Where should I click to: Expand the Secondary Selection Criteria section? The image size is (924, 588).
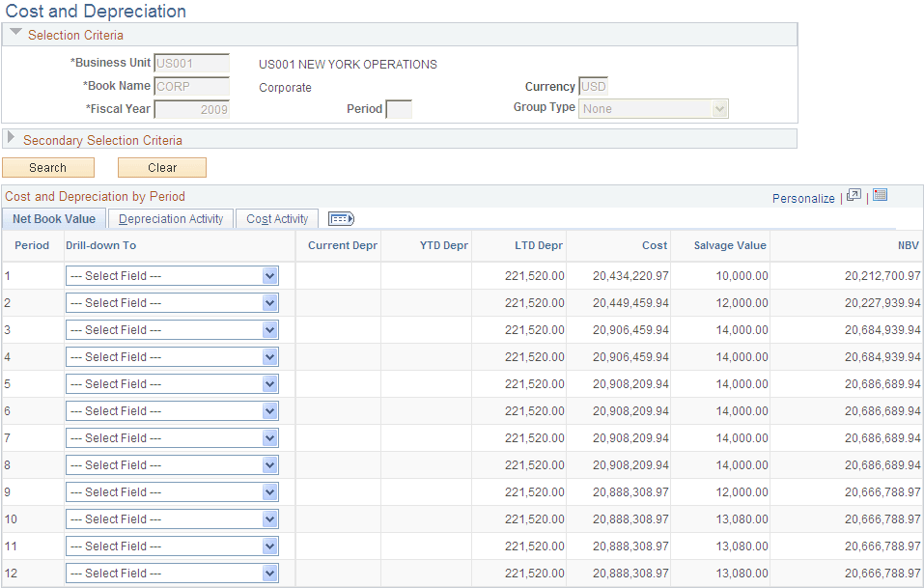[x=14, y=139]
